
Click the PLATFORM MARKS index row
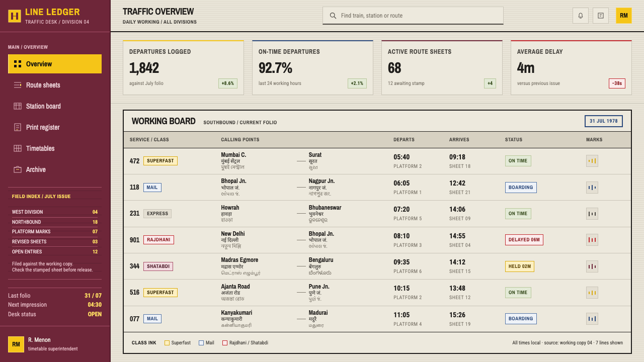point(55,232)
